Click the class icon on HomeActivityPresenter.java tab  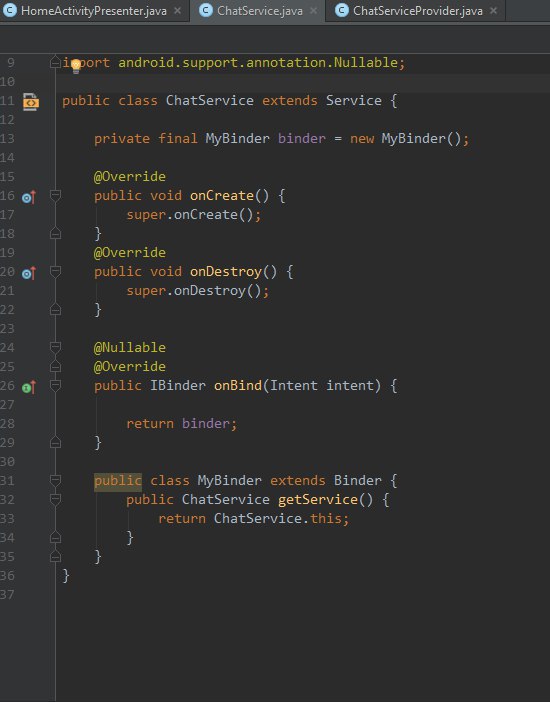pyautogui.click(x=9, y=10)
